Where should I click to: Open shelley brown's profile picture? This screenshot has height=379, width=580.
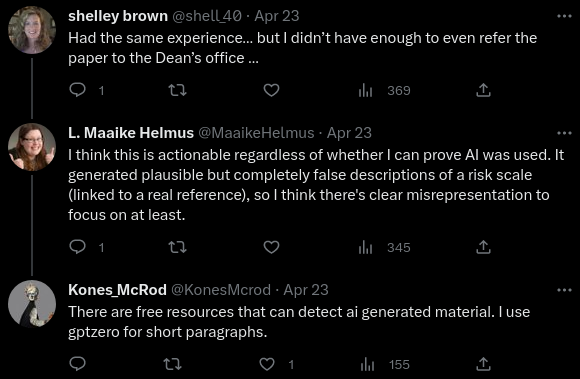(x=32, y=30)
